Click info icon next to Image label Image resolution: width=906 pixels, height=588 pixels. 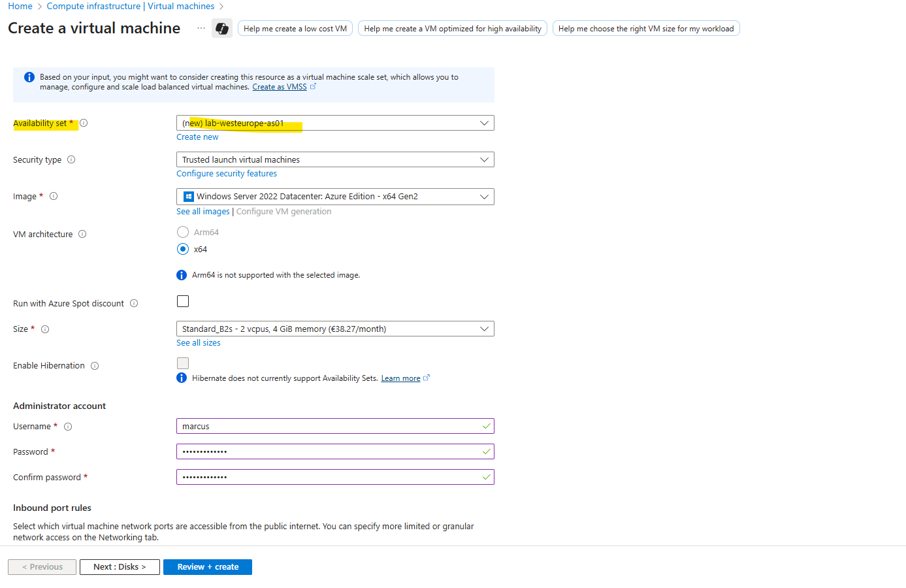(54, 196)
